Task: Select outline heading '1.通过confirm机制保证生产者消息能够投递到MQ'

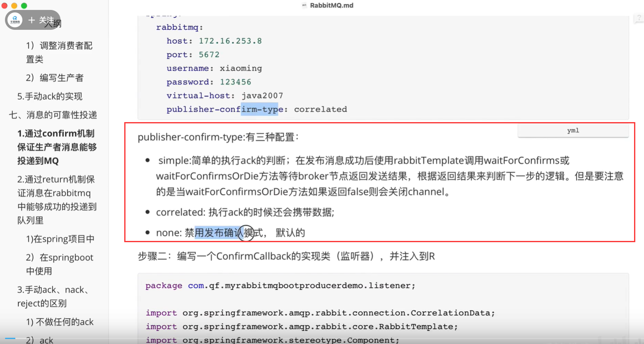Action: (57, 147)
